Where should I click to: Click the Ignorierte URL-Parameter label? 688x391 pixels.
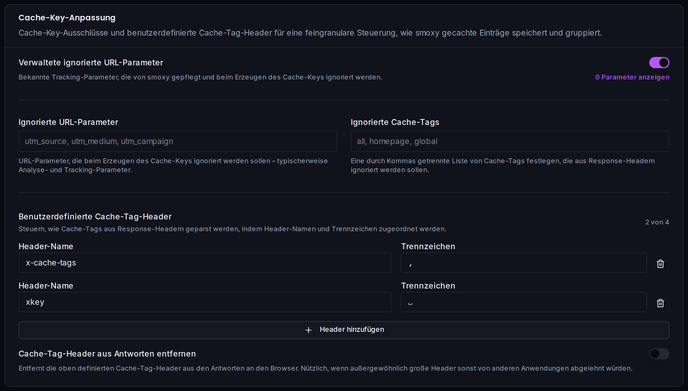pyautogui.click(x=68, y=122)
